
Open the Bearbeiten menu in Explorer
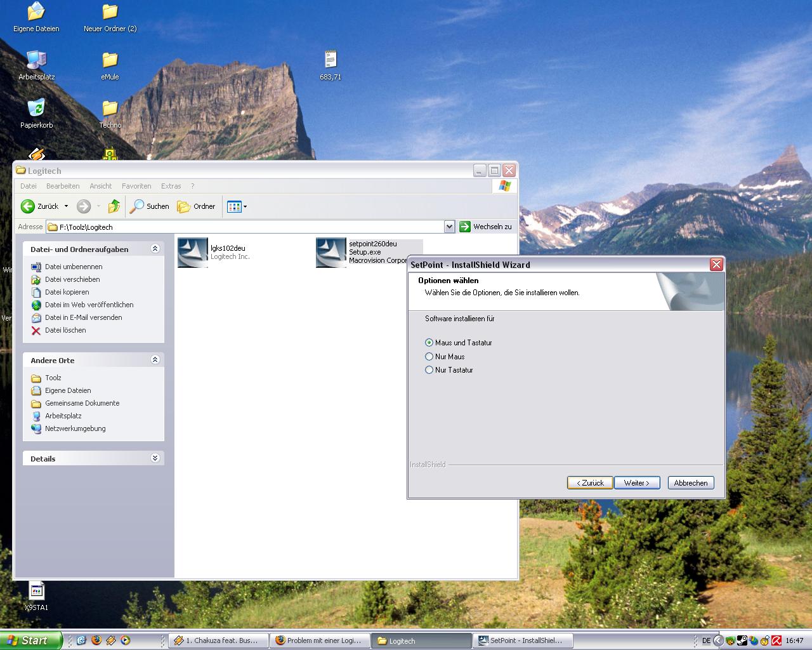pyautogui.click(x=63, y=186)
